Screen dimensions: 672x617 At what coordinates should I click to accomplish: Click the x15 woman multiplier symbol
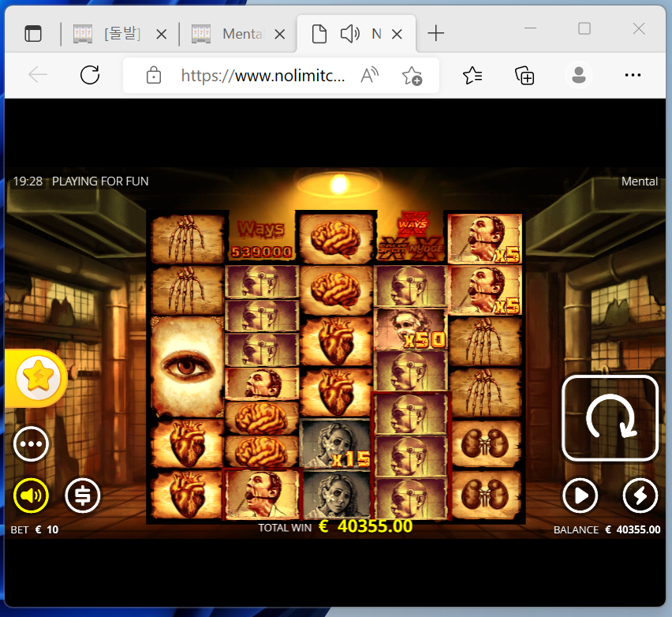(336, 443)
